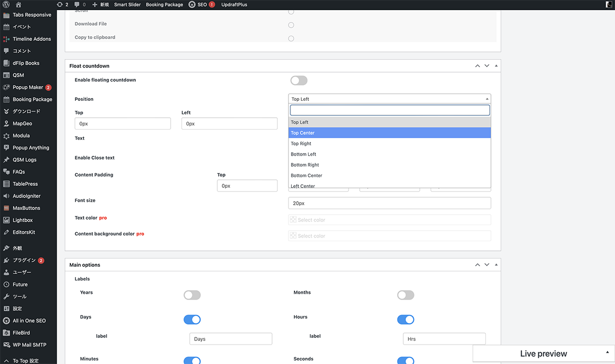Click the MapGeo pin icon in sidebar
The width and height of the screenshot is (615, 364).
tap(6, 123)
